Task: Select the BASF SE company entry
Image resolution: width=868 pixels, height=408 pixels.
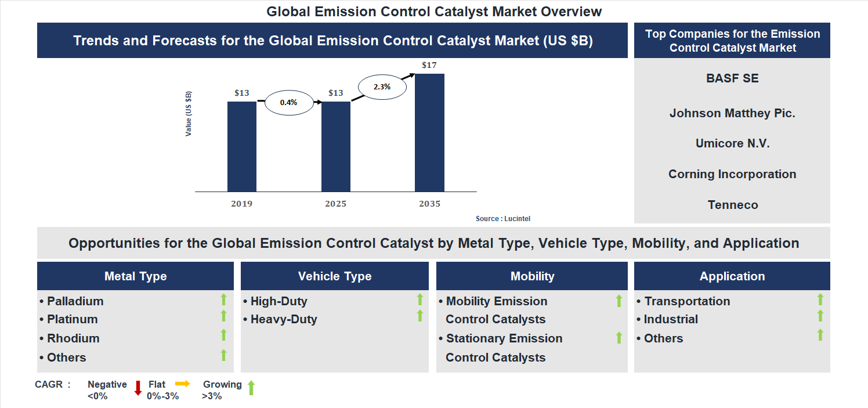Action: point(732,78)
